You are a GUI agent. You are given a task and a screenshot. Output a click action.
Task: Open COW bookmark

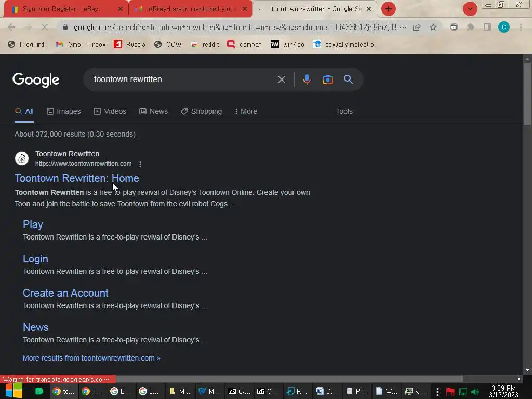coord(168,44)
